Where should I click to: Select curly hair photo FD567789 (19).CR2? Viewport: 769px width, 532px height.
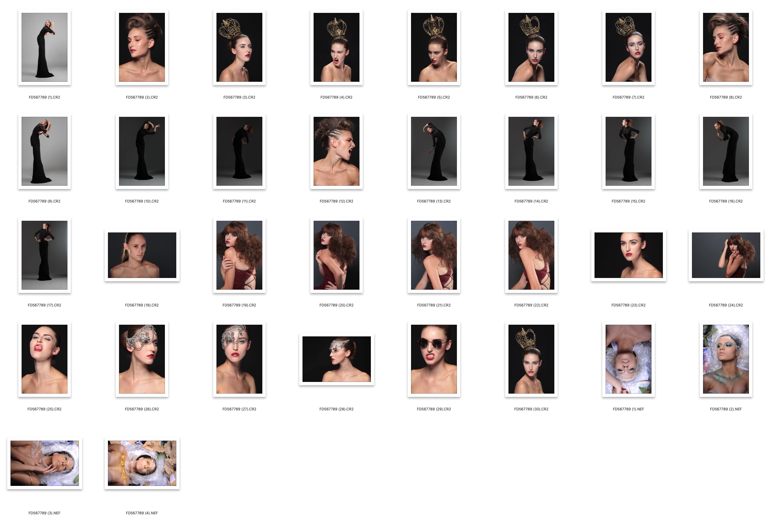pos(239,255)
